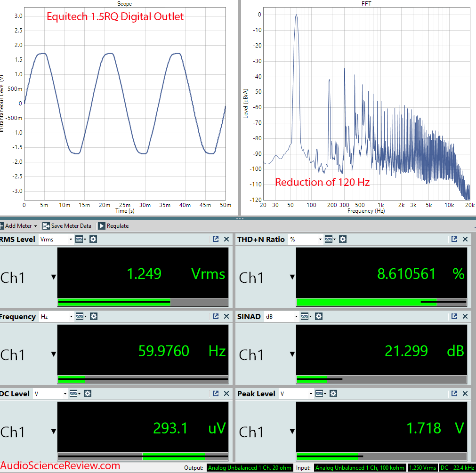Pop out the Frequency meter
Screen dimensions: 476x473
pyautogui.click(x=216, y=316)
